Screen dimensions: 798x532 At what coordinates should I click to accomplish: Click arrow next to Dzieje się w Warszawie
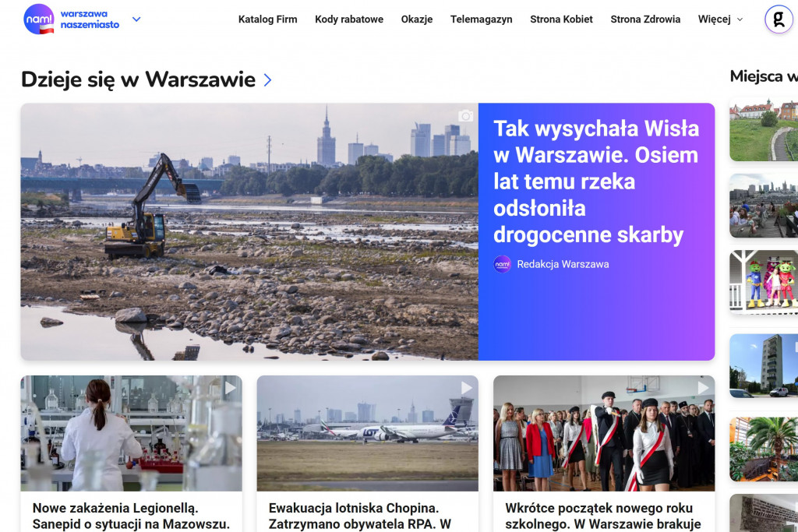268,79
